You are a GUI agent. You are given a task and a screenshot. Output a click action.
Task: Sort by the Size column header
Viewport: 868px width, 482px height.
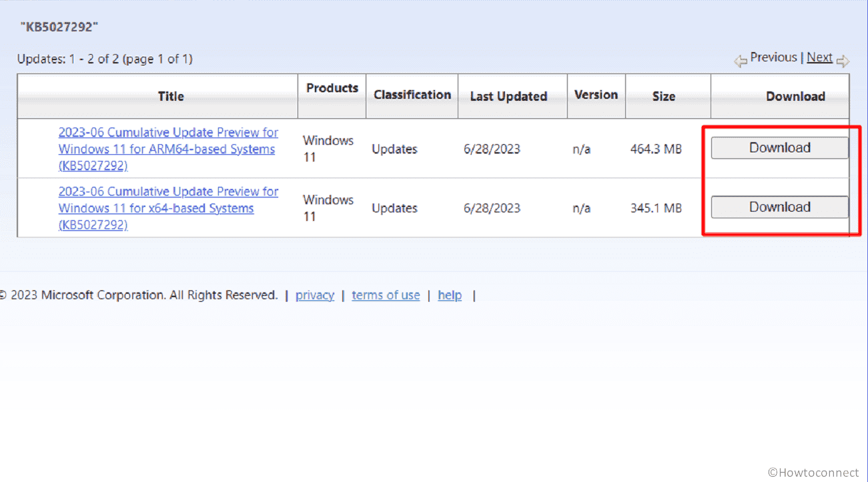coord(663,97)
